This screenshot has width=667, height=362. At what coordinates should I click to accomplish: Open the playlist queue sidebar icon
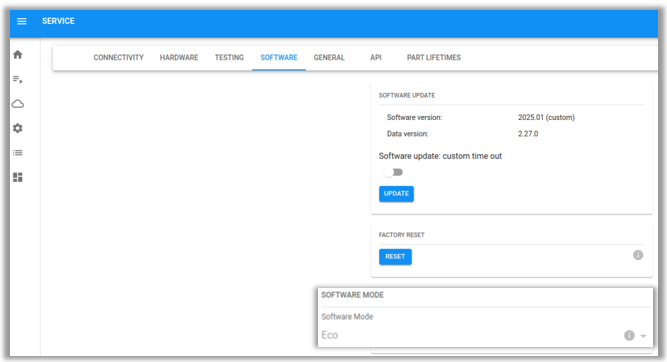click(18, 79)
